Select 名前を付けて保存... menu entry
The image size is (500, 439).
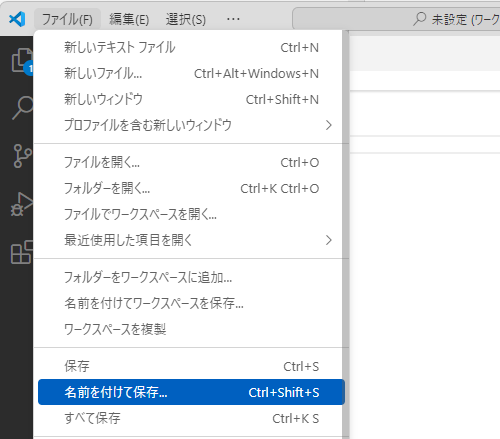point(191,392)
